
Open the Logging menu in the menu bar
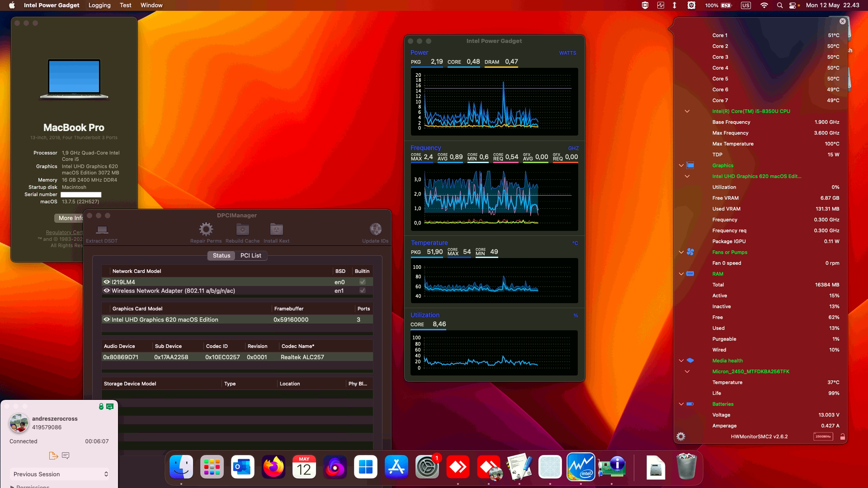tap(99, 5)
